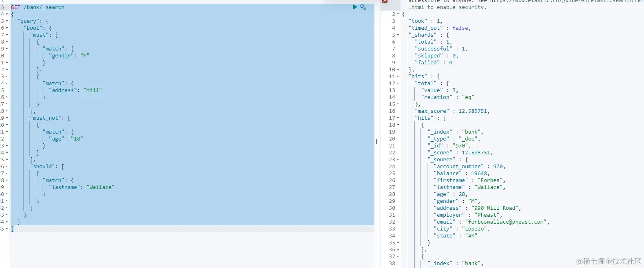Screen dimensions: 644x268
Task: Collapse the "_source" object in the response
Action: pos(398,160)
